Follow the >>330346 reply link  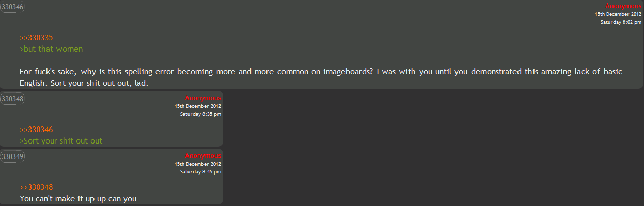tap(36, 129)
